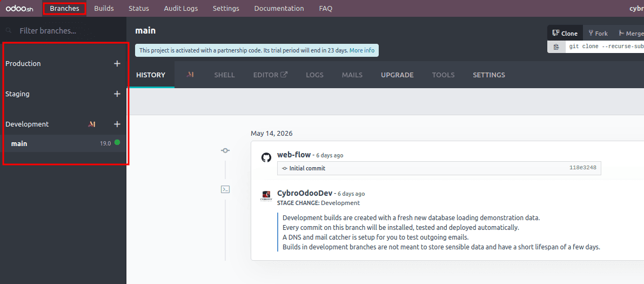Open the CybroOdooDev author name
This screenshot has width=644, height=284.
coord(305,193)
